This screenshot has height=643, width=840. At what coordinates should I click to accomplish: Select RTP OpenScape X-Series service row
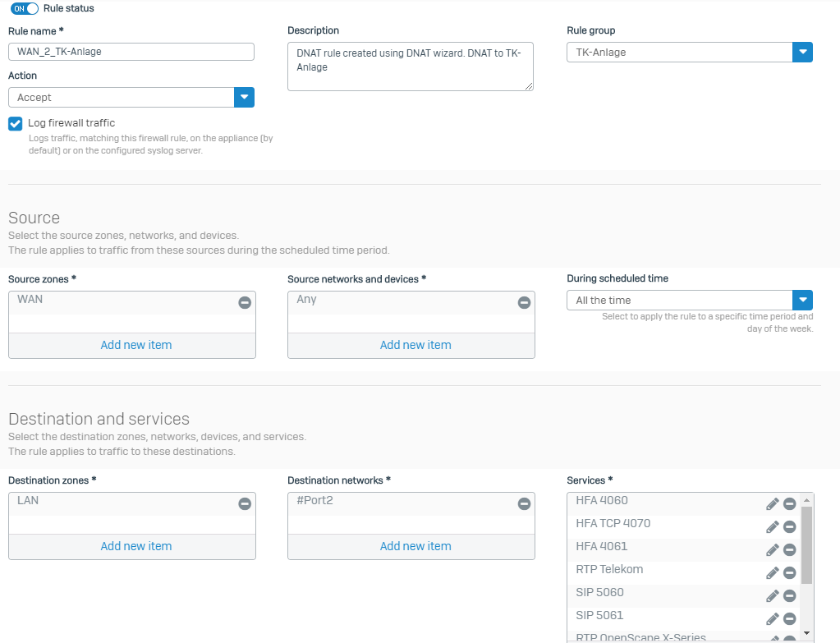coord(684,637)
